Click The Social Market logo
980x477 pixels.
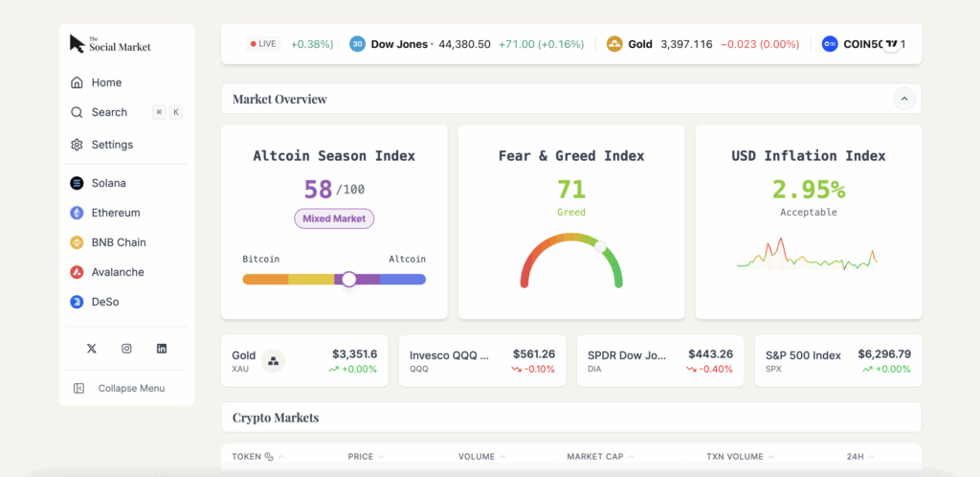[x=110, y=44]
